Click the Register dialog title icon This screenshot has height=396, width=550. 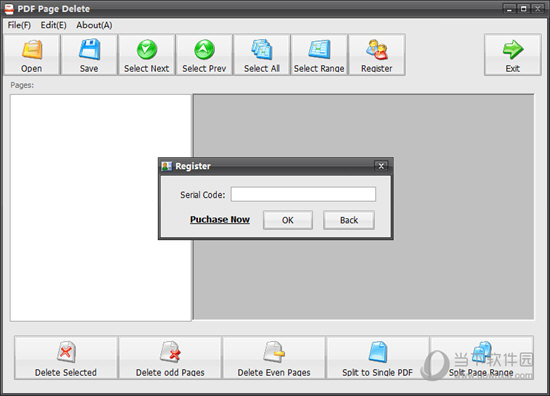coord(167,166)
